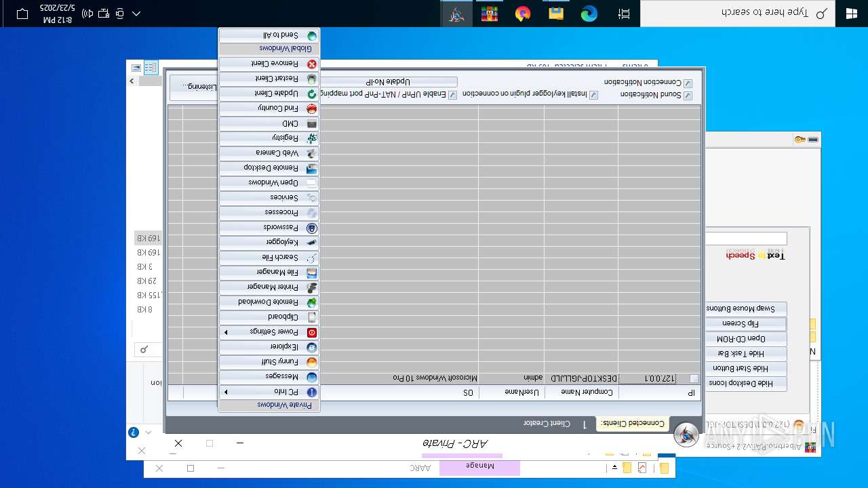The width and height of the screenshot is (868, 488).
Task: Choose Send to All under Global Windows
Action: [x=269, y=35]
